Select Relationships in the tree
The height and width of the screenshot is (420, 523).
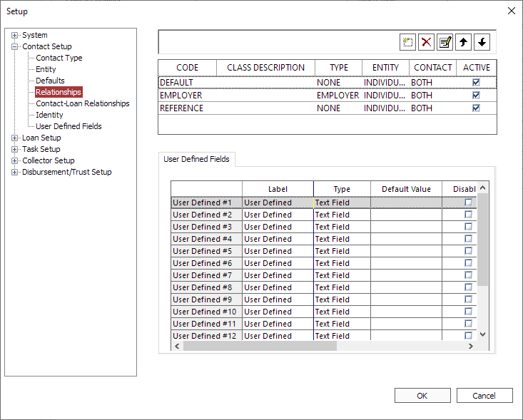coord(59,92)
